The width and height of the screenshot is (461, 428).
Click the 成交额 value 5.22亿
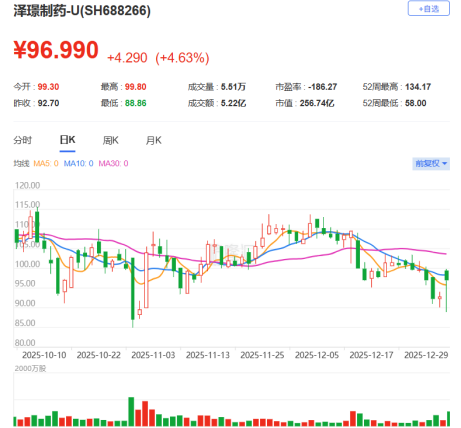[x=233, y=103]
